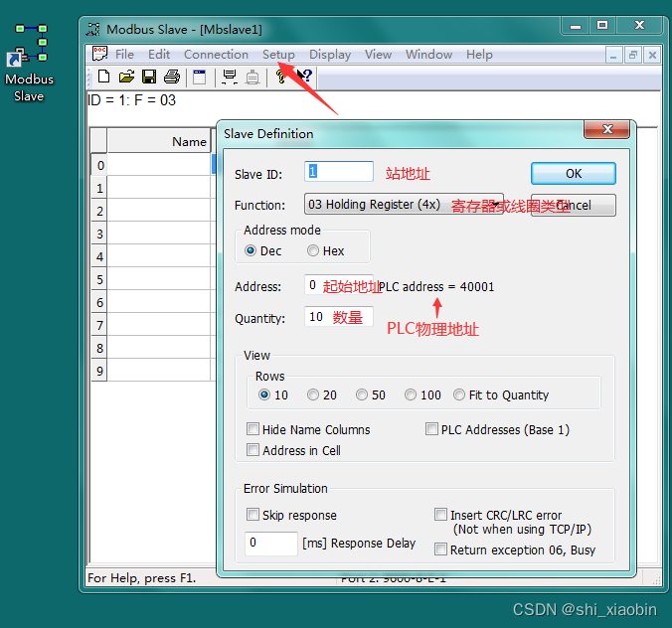Select 50 rows option
The image size is (672, 628).
[x=371, y=394]
